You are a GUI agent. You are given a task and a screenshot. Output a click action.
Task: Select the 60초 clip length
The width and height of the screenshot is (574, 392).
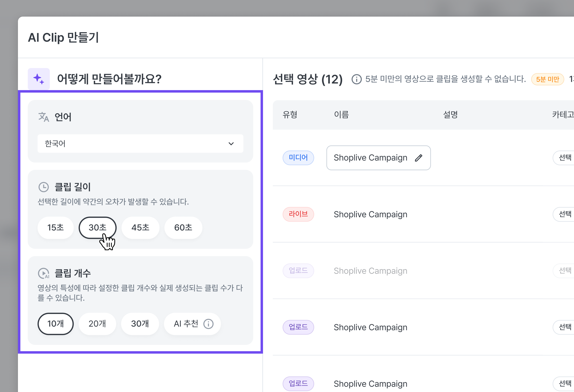coord(183,228)
